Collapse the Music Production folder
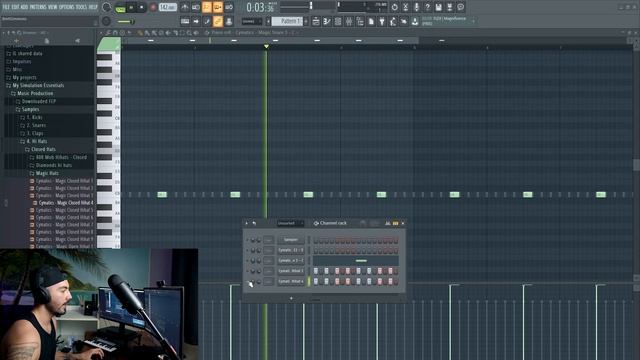The image size is (640, 360). pos(35,93)
